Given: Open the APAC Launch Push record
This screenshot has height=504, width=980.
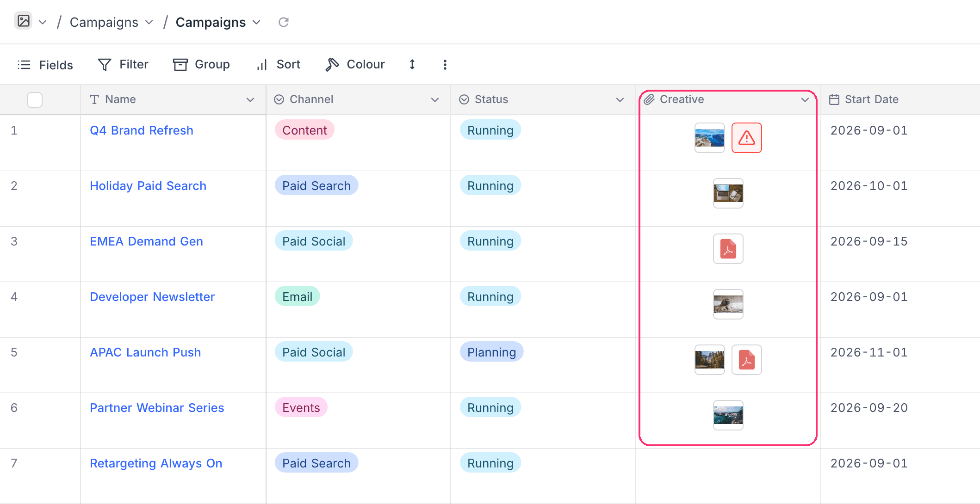Looking at the screenshot, I should pos(145,352).
